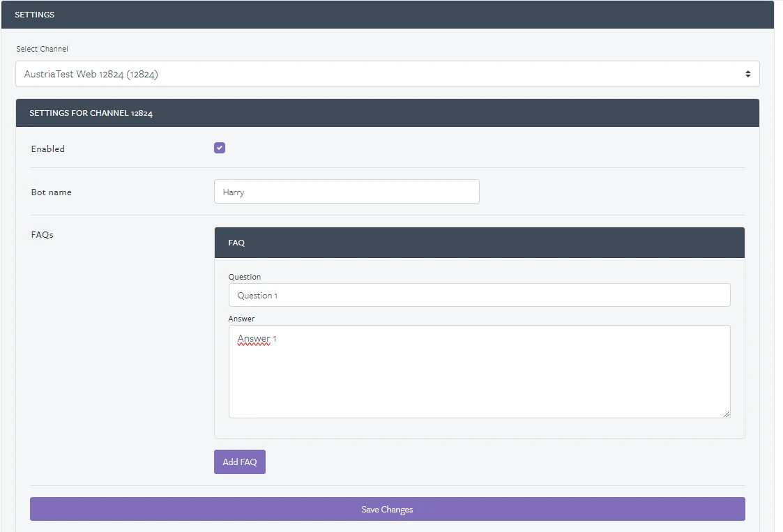Click the 'Enabled' label text
The width and height of the screenshot is (783, 532).
click(48, 149)
